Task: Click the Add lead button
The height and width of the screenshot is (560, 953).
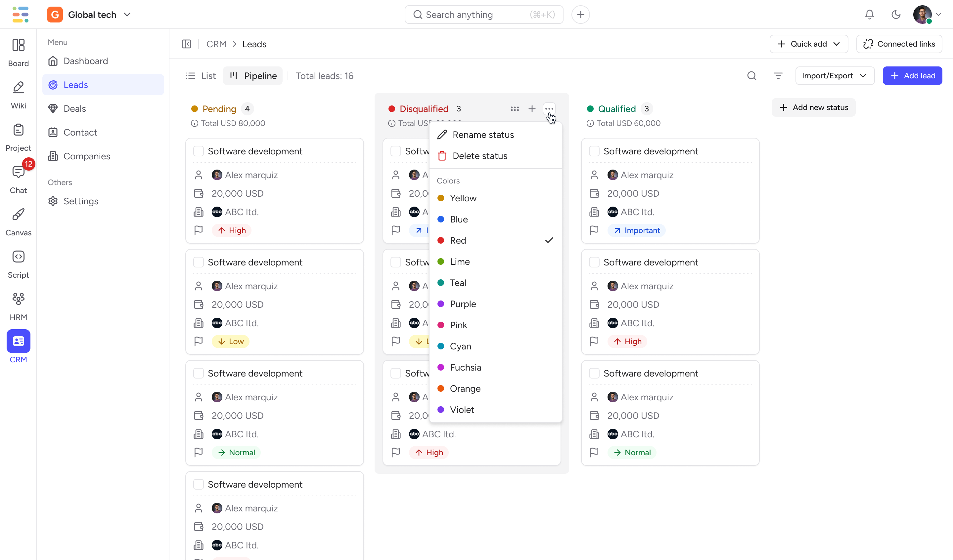Action: coord(912,76)
